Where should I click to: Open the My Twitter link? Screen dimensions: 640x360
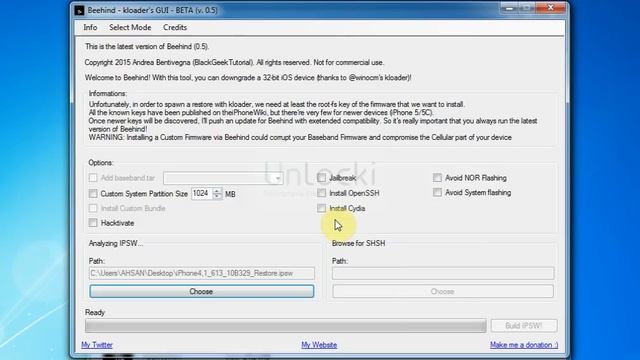coord(97,345)
